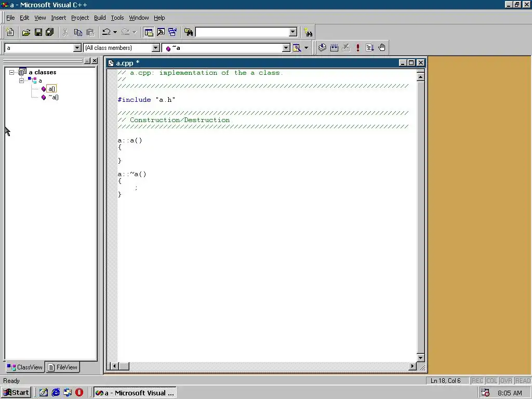The width and height of the screenshot is (532, 399).
Task: Expand the docked workspace pane button
Action: 87,61
